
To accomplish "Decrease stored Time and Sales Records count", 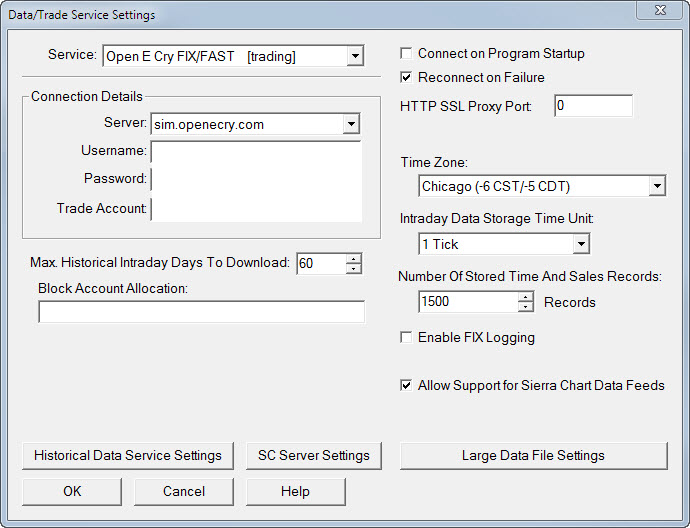I will pos(526,306).
